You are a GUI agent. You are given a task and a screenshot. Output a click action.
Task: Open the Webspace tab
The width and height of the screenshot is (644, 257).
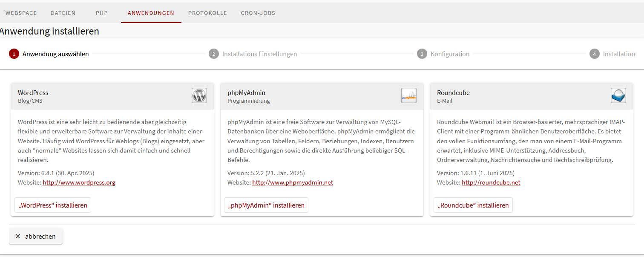(x=21, y=13)
